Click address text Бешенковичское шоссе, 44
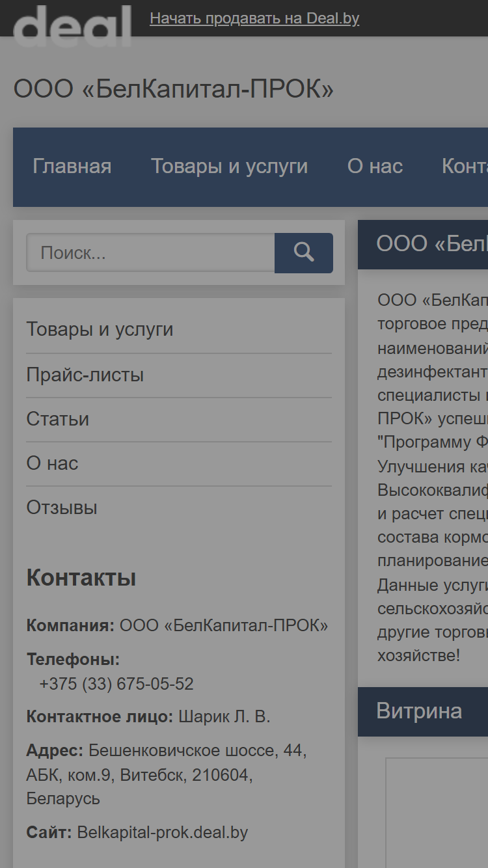 point(198,751)
